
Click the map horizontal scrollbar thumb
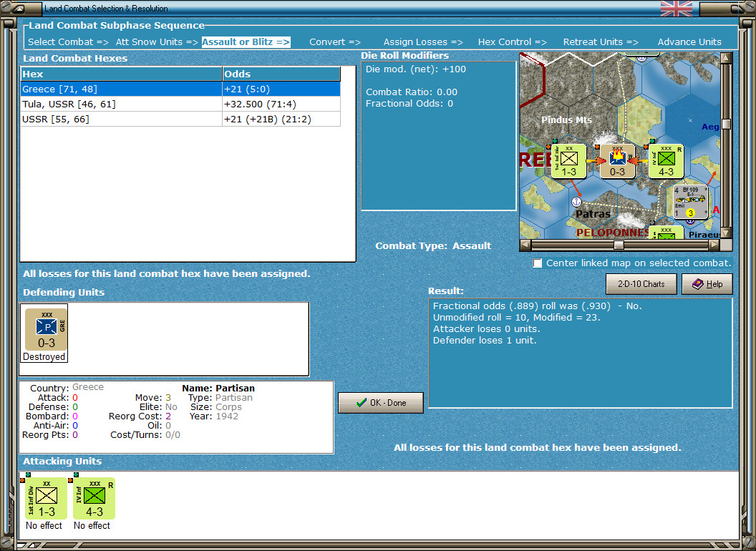(619, 245)
